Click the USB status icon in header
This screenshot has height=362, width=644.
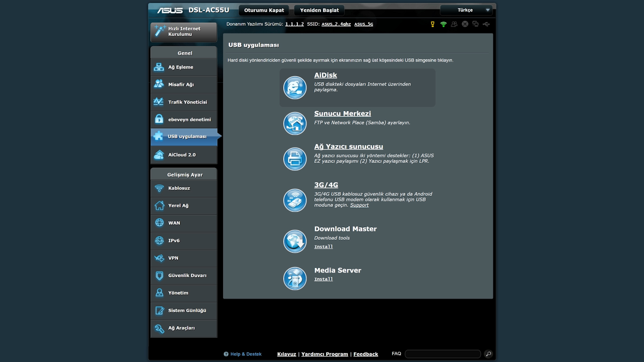click(x=486, y=24)
